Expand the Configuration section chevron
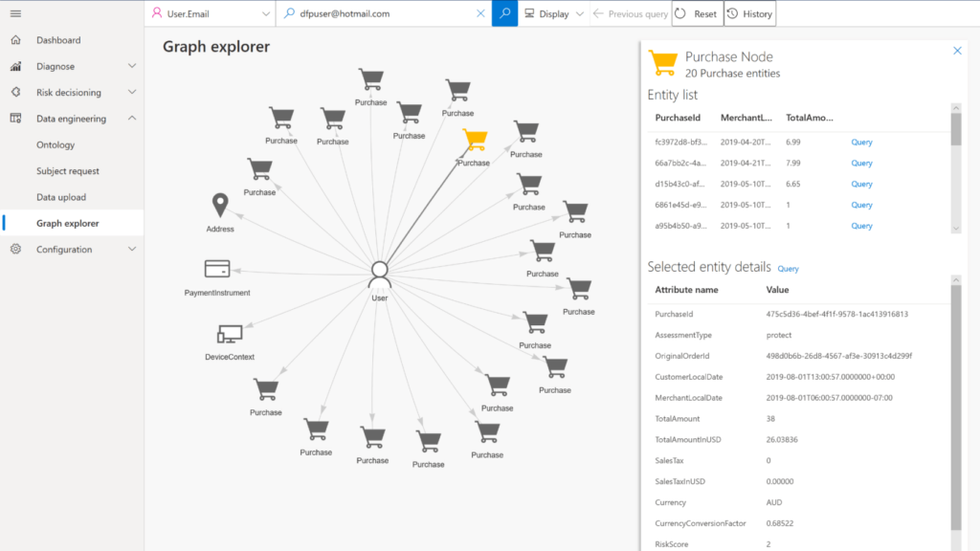The height and width of the screenshot is (551, 980). 132,249
